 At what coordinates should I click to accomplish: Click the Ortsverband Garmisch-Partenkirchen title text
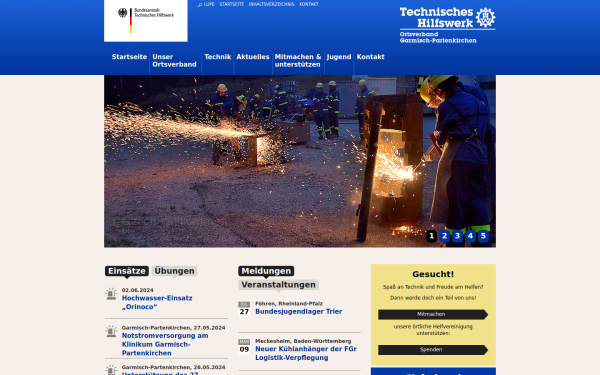(x=438, y=37)
